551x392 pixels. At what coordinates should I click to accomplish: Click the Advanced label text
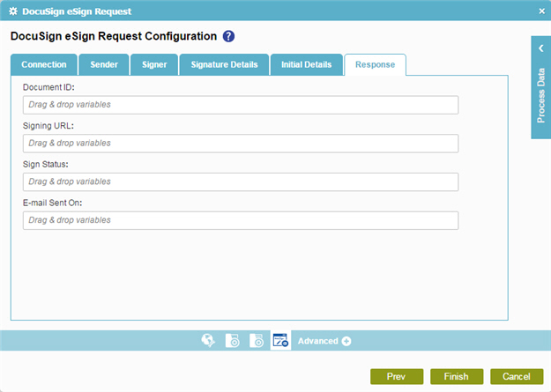pos(318,341)
